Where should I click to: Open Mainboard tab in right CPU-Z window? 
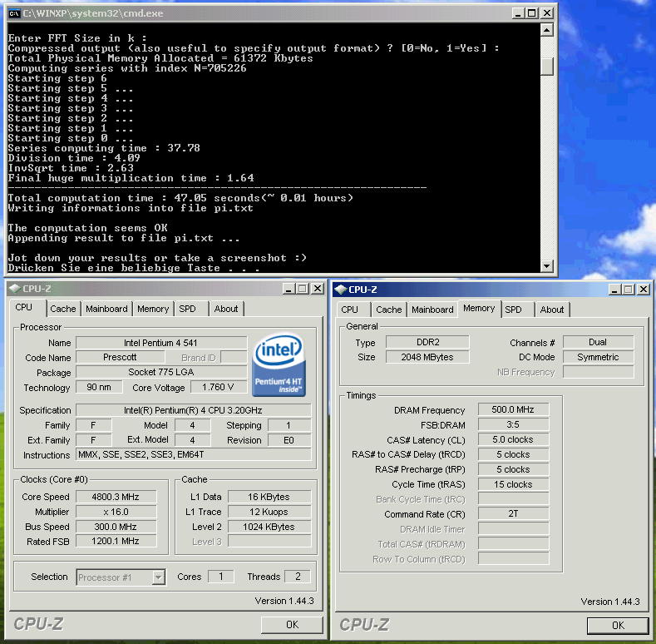click(432, 310)
